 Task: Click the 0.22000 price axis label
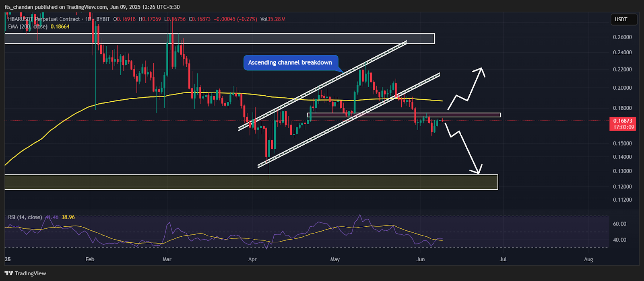click(622, 70)
